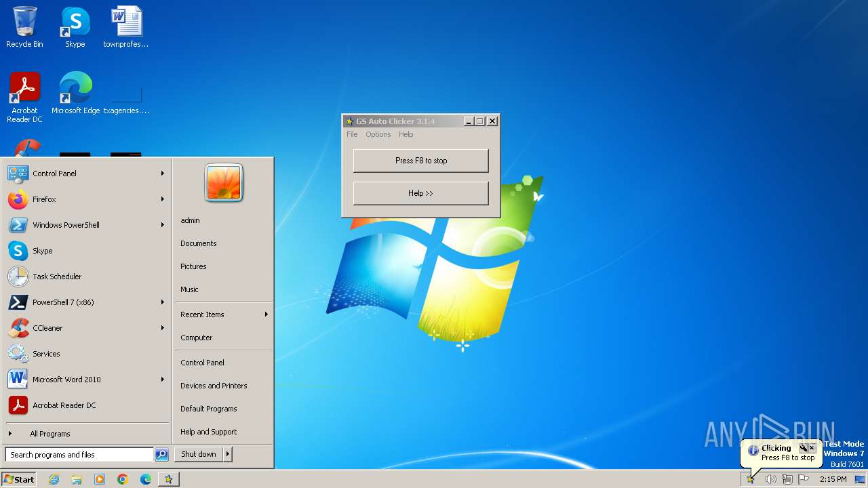Open townprofes Word document on desktop

pos(126,27)
